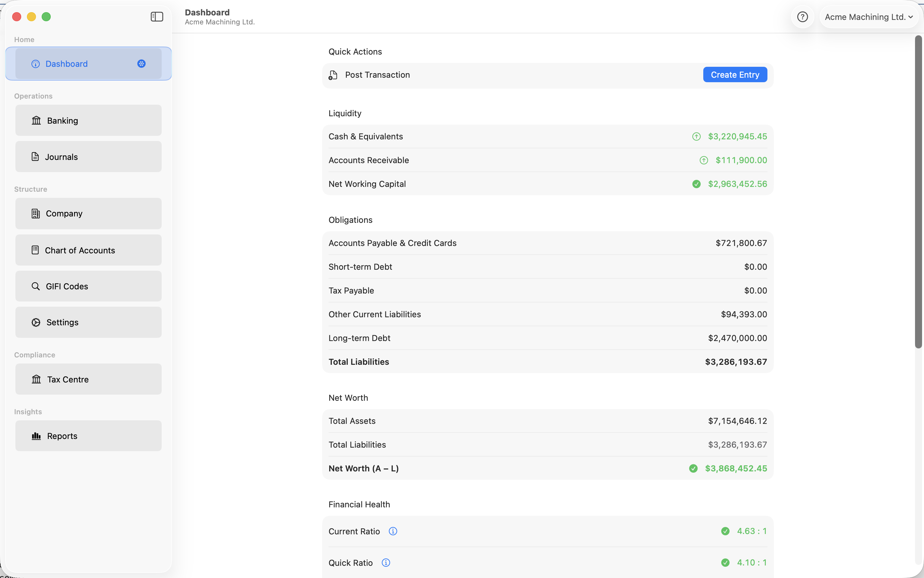
Task: Open Settings in the sidebar
Action: [89, 322]
